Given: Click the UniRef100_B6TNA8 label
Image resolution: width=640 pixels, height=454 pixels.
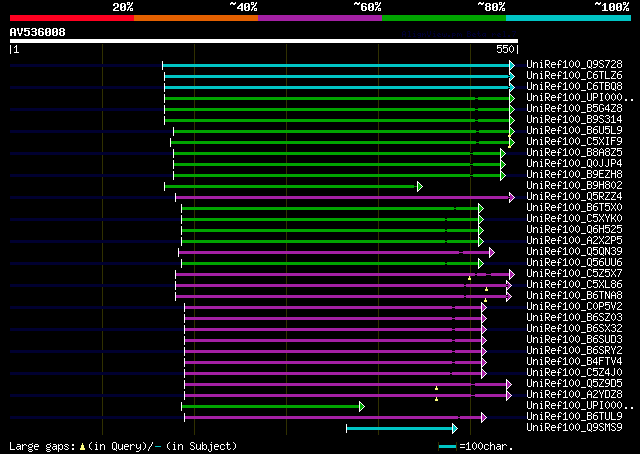Looking at the screenshot, I should tap(574, 296).
